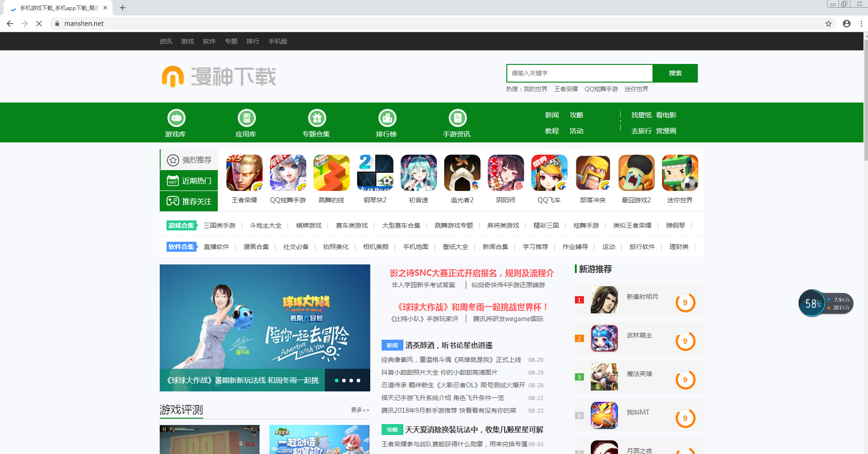Open the 专题 top menu item
This screenshot has height=454, width=868.
coord(231,41)
